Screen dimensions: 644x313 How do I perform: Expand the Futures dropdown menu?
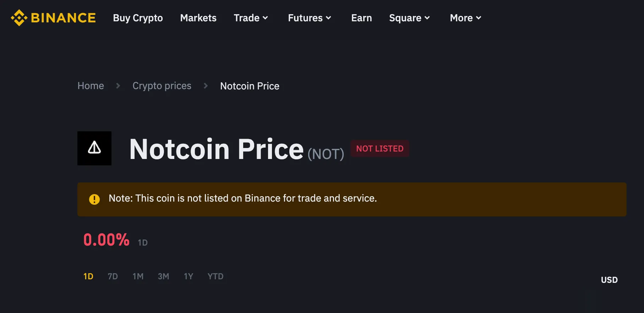[x=309, y=18]
